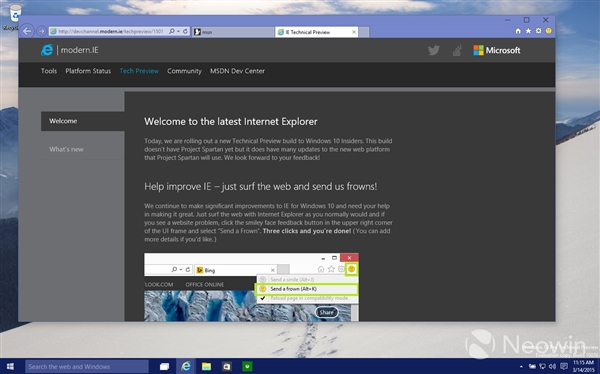
Task: Click Internet Explorer taskbar icon
Action: pos(186,366)
